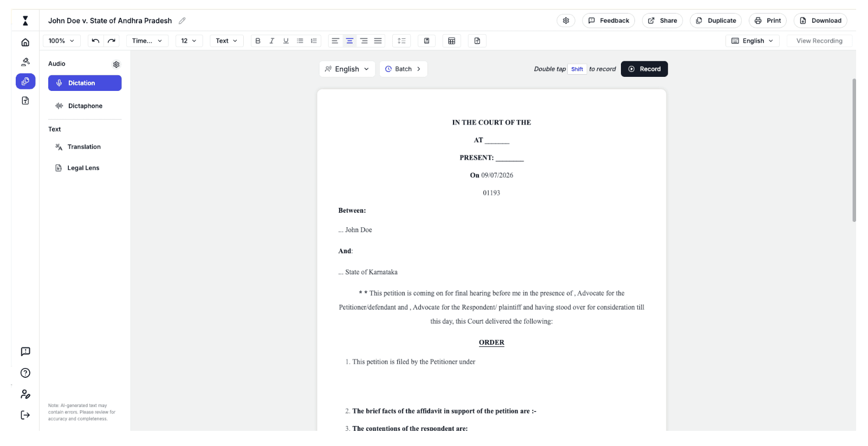
Task: Open the 100% zoom dropdown
Action: tap(62, 41)
